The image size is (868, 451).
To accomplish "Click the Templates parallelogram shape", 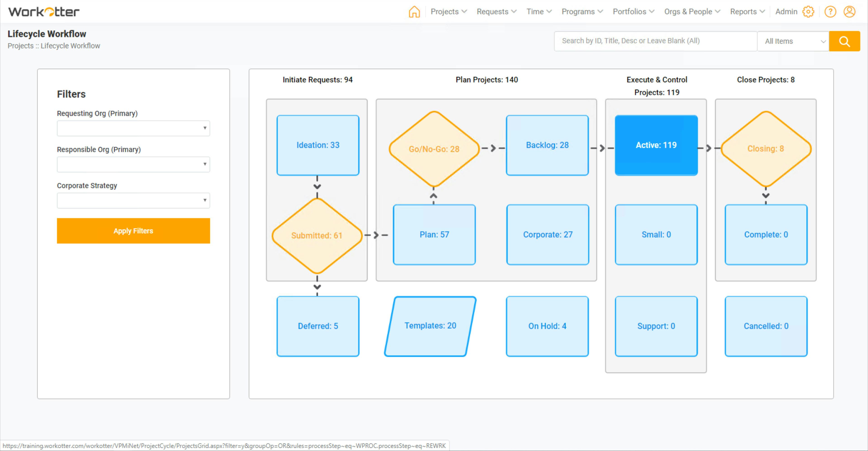I will pos(430,326).
